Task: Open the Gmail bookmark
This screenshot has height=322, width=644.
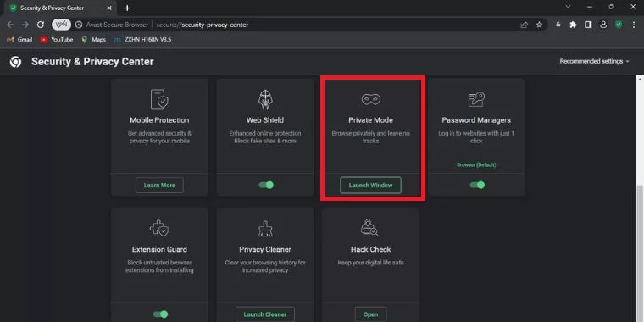Action: pos(19,40)
